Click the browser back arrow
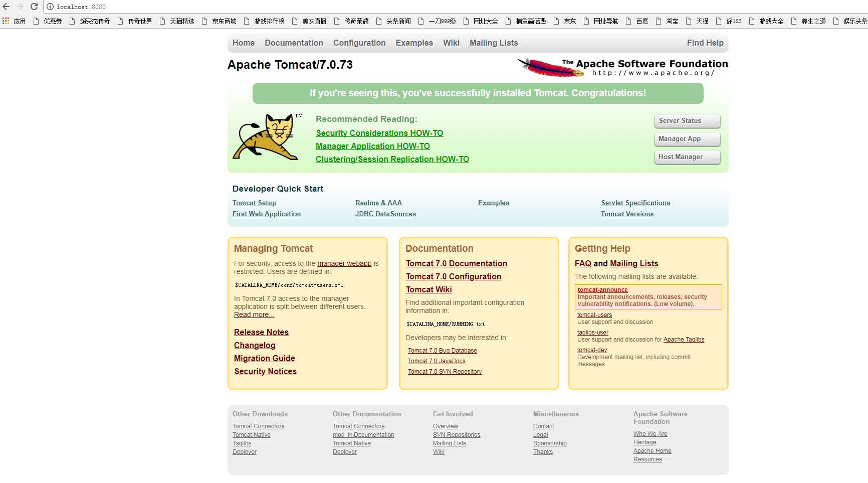 coord(6,7)
